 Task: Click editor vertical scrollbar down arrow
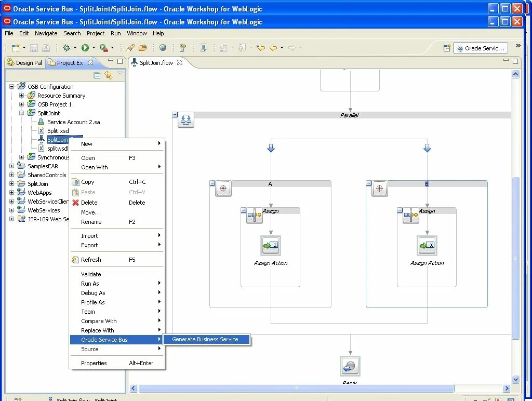516,379
